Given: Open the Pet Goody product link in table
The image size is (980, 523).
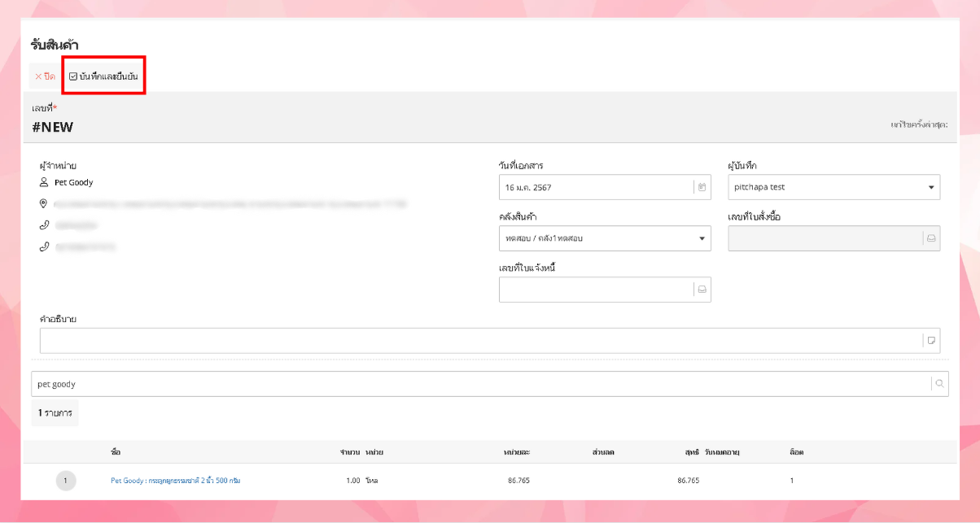Looking at the screenshot, I should [175, 481].
